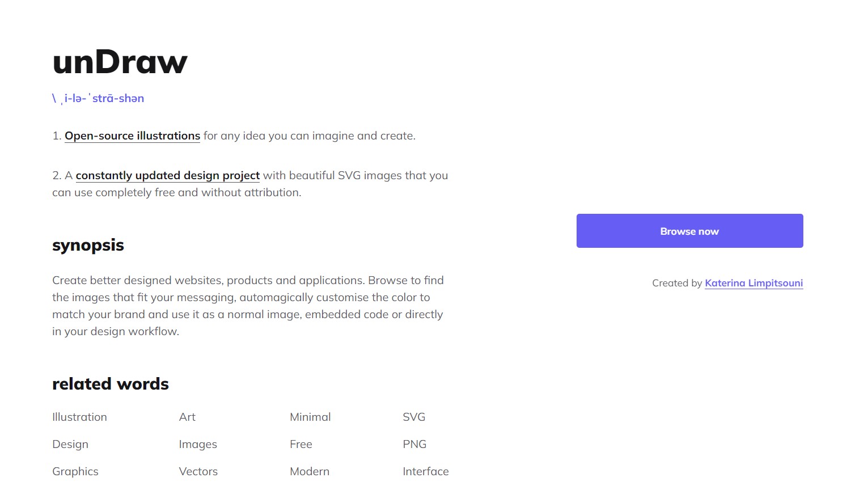Viewport: 868px width, 503px height.
Task: Click the unDraw title heading
Action: (120, 62)
